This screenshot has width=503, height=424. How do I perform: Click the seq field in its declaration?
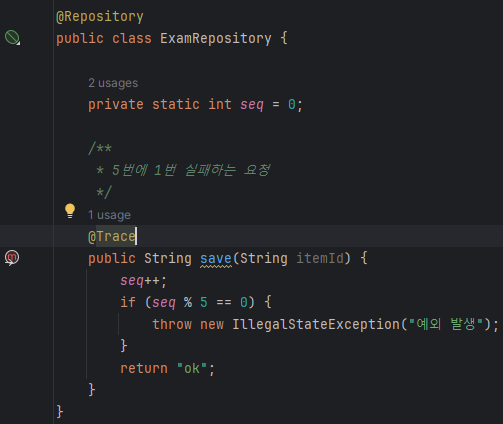pos(252,105)
